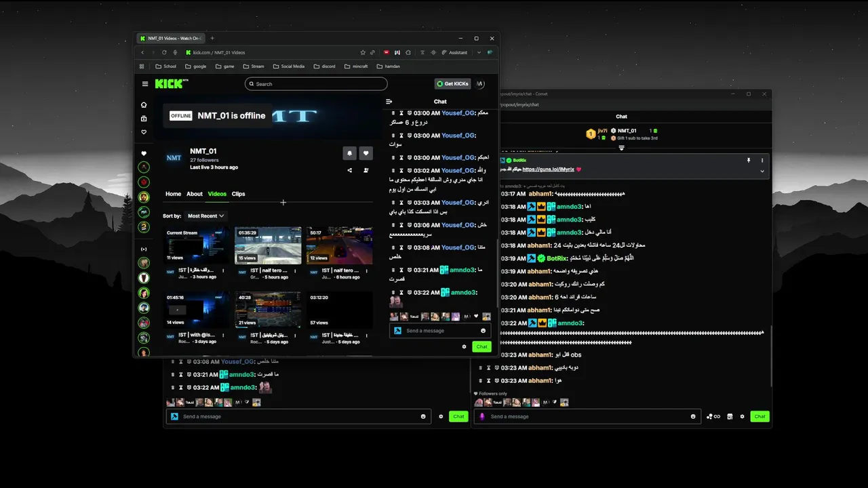
Task: Click the browser back arrow
Action: (x=142, y=52)
